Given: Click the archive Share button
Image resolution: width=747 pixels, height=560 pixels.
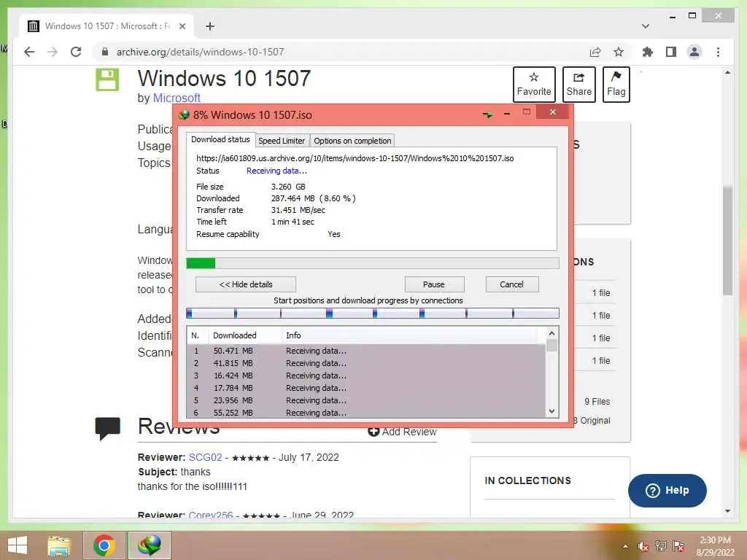Looking at the screenshot, I should point(578,85).
